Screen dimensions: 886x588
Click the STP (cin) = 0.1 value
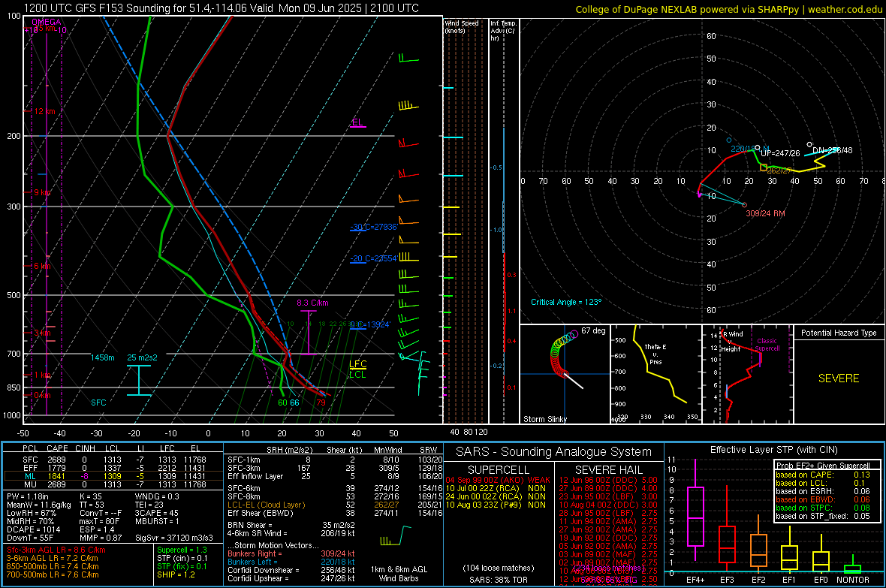coord(182,558)
